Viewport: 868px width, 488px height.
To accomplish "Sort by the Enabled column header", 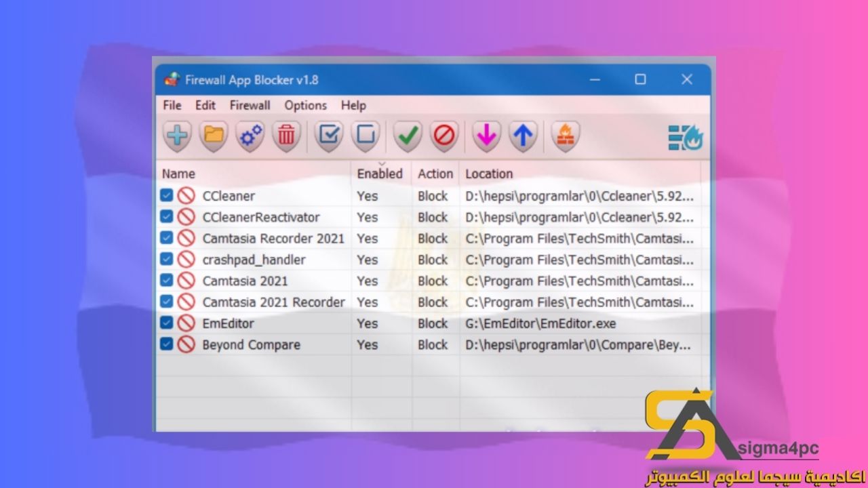I will [381, 174].
